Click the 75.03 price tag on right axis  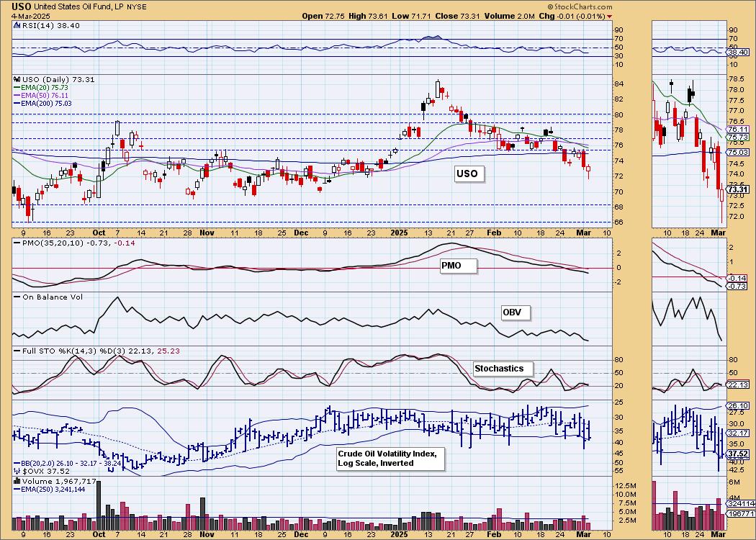pyautogui.click(x=738, y=152)
